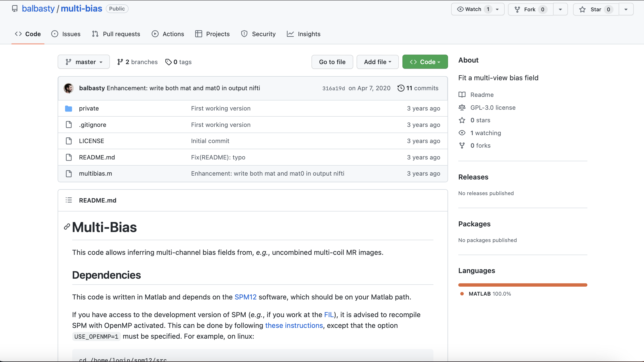Click the Multi-Bias heading anchor link icon
The width and height of the screenshot is (644, 362).
click(67, 227)
